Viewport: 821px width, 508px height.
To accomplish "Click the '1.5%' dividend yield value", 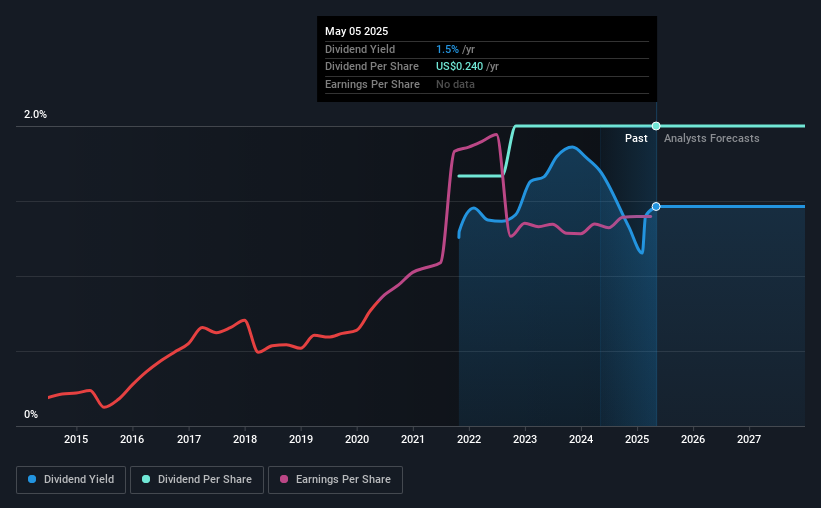I will point(447,49).
